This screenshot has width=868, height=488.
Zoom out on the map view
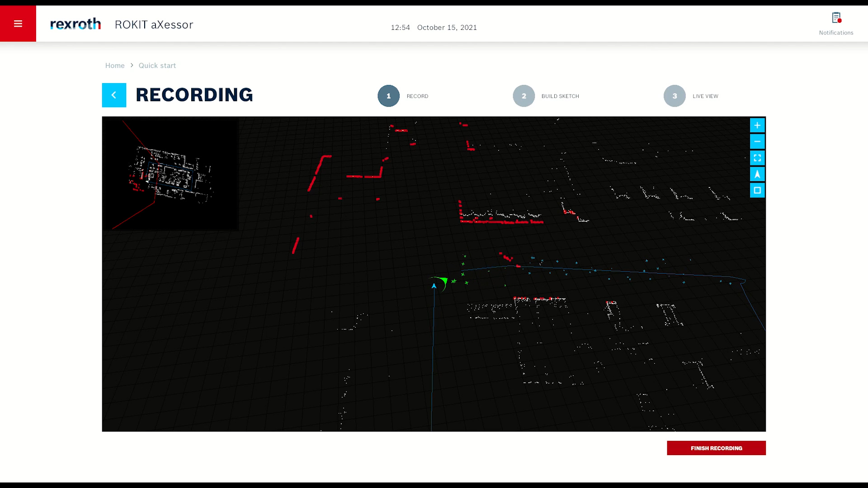(x=757, y=141)
